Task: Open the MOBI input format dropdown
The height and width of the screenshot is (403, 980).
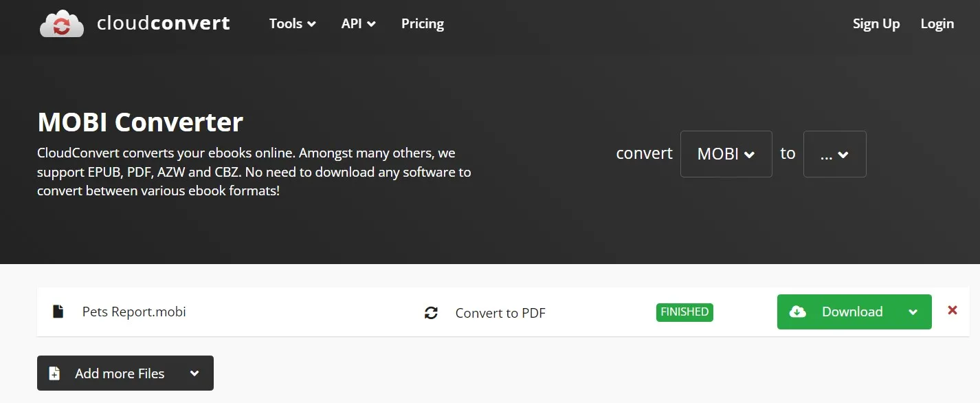Action: click(x=726, y=153)
